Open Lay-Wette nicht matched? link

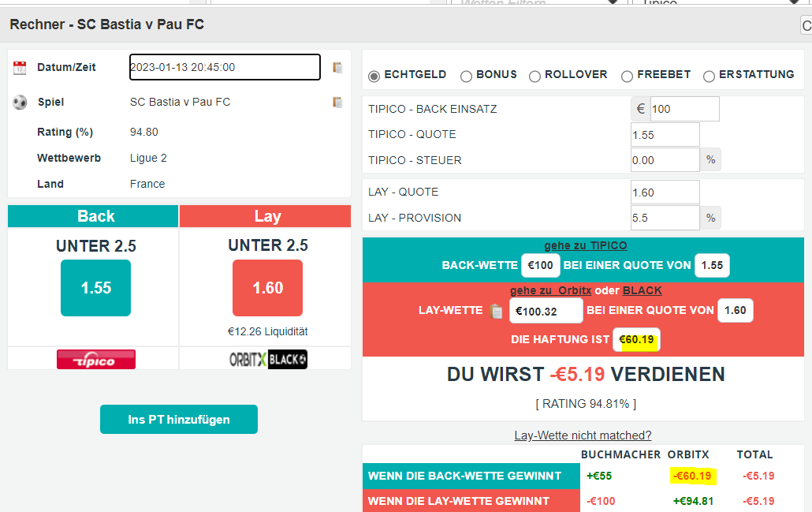click(x=583, y=435)
